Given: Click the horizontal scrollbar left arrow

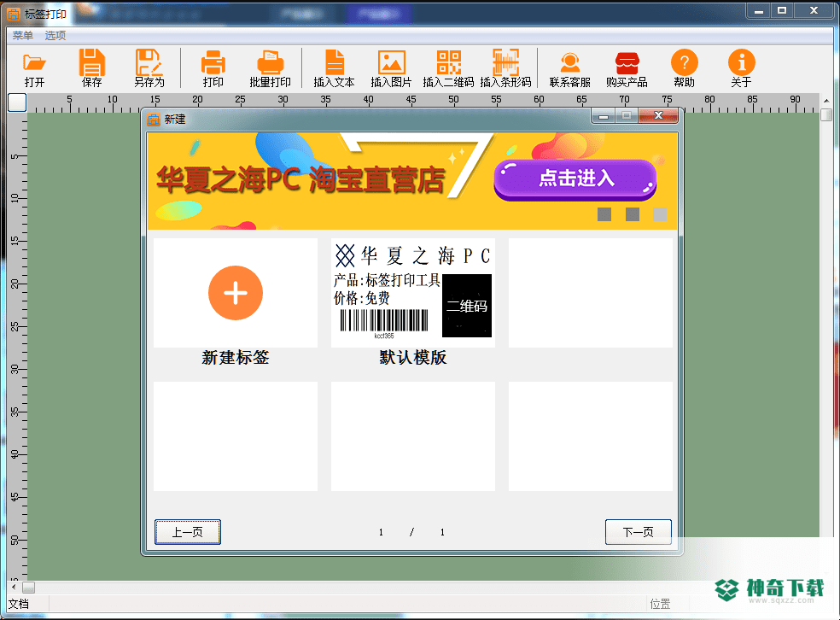Looking at the screenshot, I should (x=14, y=588).
